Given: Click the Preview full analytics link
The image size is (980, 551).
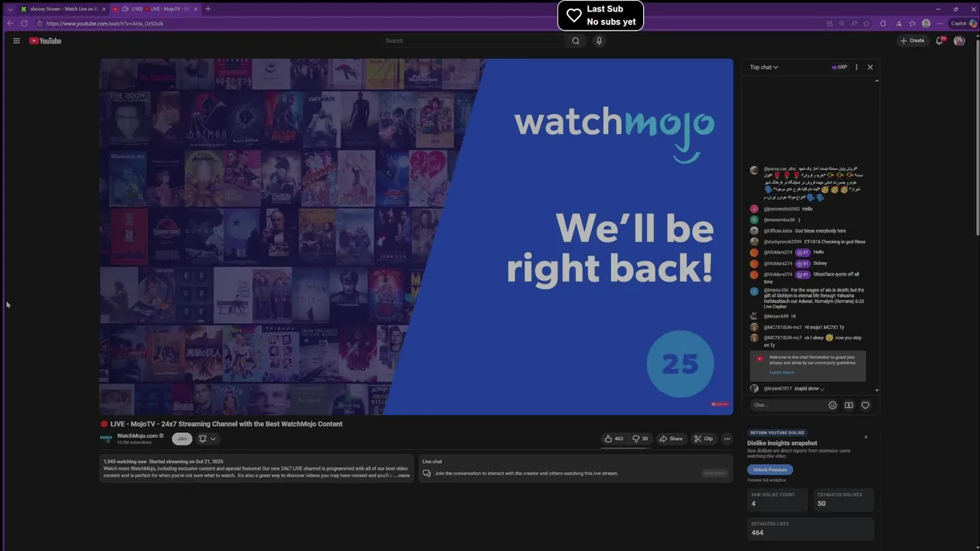Looking at the screenshot, I should (766, 480).
